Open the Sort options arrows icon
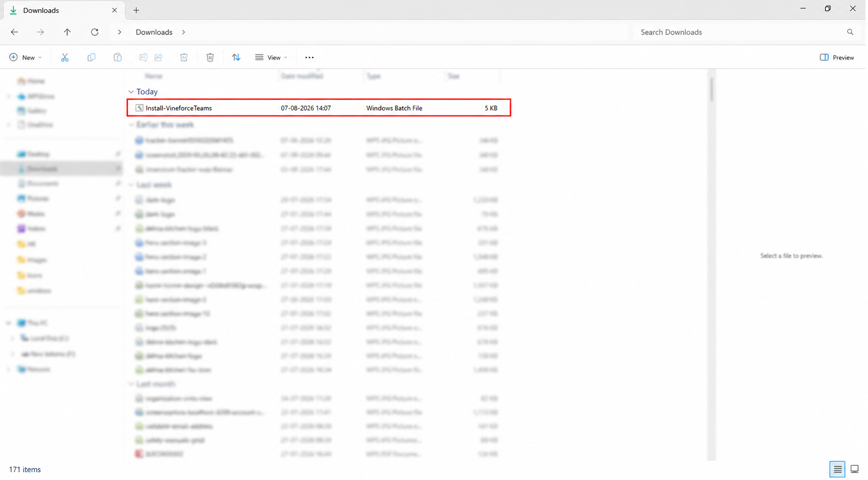The height and width of the screenshot is (480, 868). 236,58
